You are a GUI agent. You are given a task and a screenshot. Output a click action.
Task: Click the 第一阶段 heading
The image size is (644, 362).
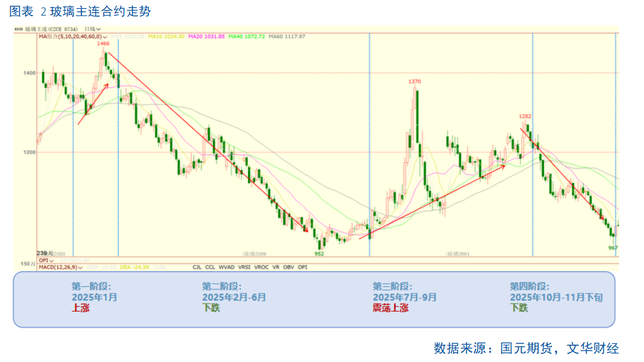pos(91,286)
